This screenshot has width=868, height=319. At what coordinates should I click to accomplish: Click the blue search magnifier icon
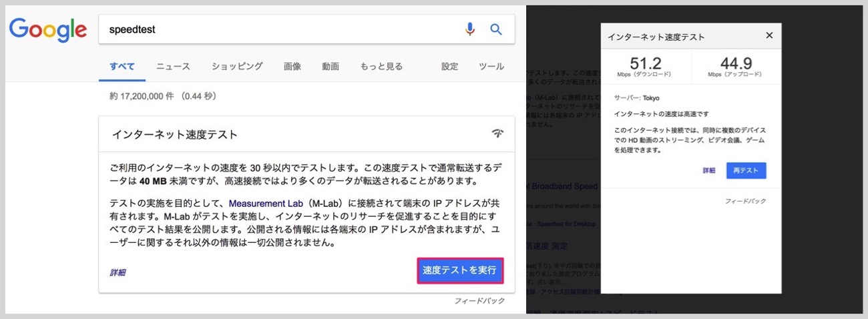click(496, 29)
